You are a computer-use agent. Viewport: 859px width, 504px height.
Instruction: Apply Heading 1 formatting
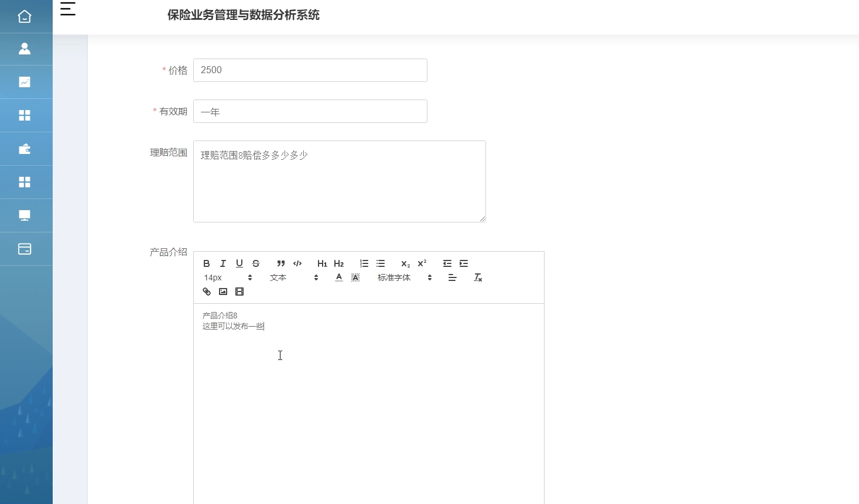[x=322, y=263]
